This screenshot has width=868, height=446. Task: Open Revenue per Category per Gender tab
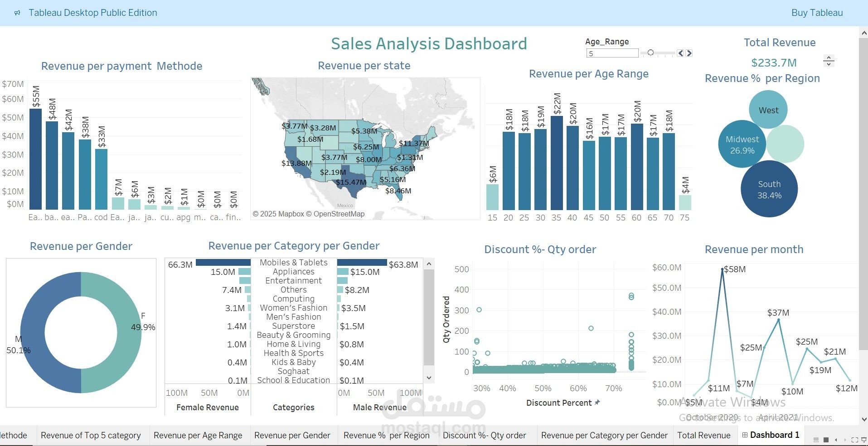click(x=604, y=436)
